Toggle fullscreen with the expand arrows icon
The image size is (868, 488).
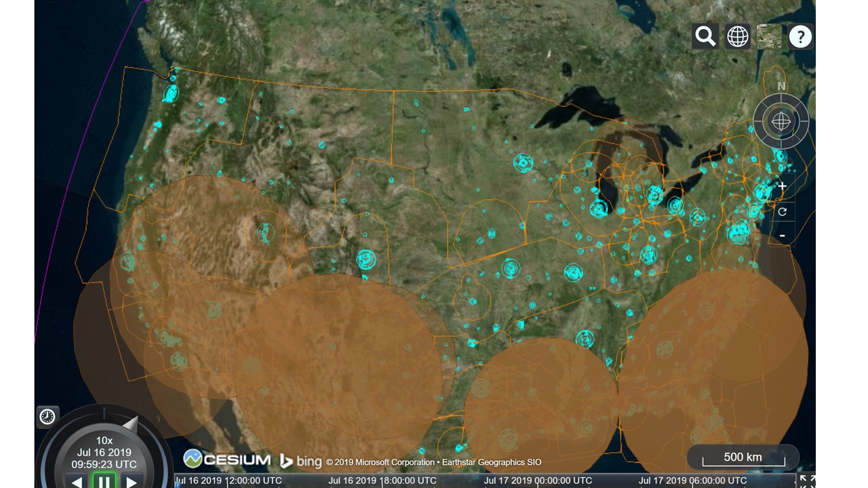click(807, 481)
